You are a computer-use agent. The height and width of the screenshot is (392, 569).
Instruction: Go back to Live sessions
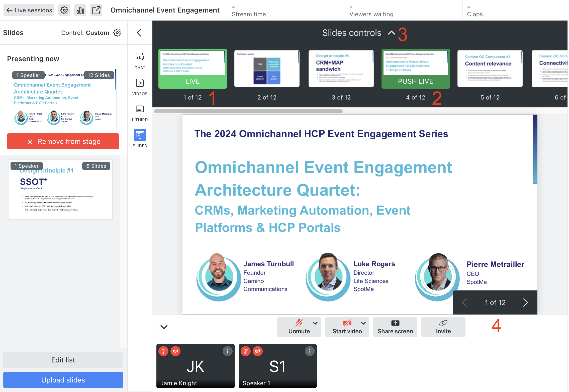point(29,10)
